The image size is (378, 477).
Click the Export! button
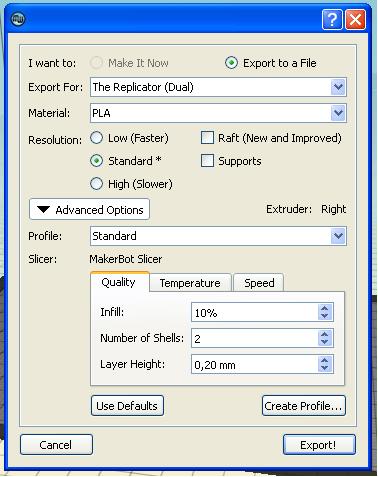pyautogui.click(x=319, y=445)
